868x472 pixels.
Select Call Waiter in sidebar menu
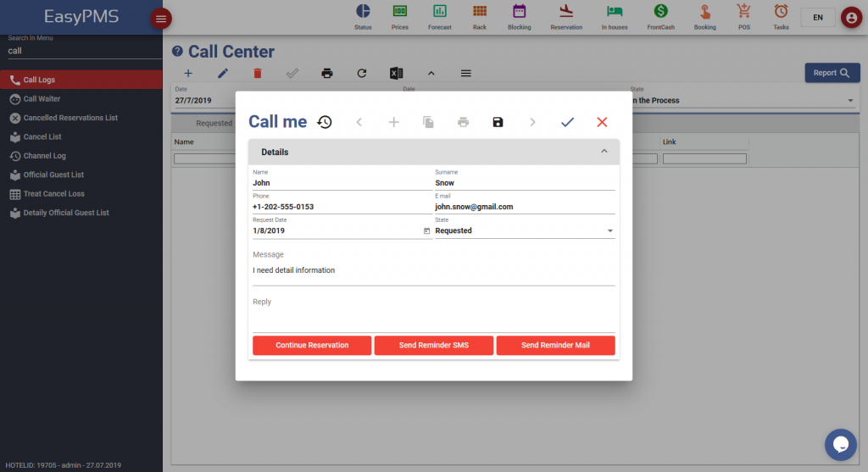81,98
